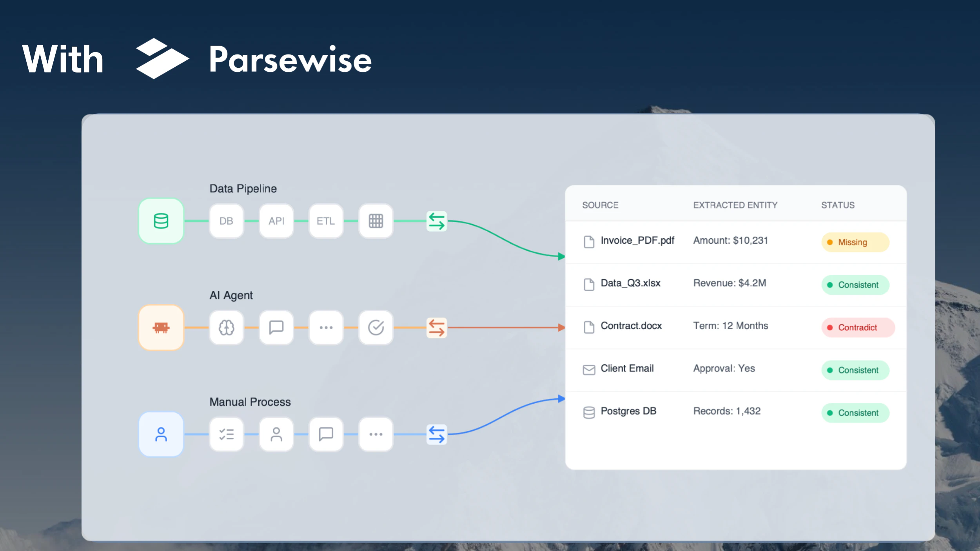Click the 'Approval: Yes' entity cell
The height and width of the screenshot is (551, 980).
click(x=724, y=368)
